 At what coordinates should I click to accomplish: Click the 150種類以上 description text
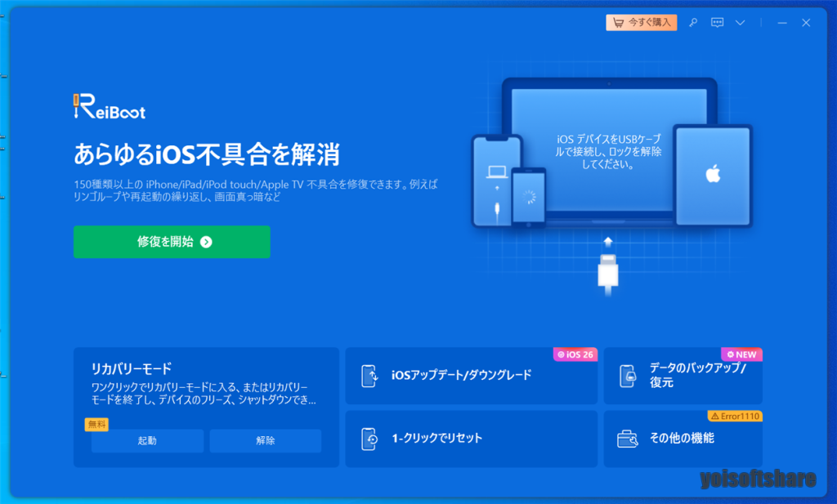pos(256,190)
